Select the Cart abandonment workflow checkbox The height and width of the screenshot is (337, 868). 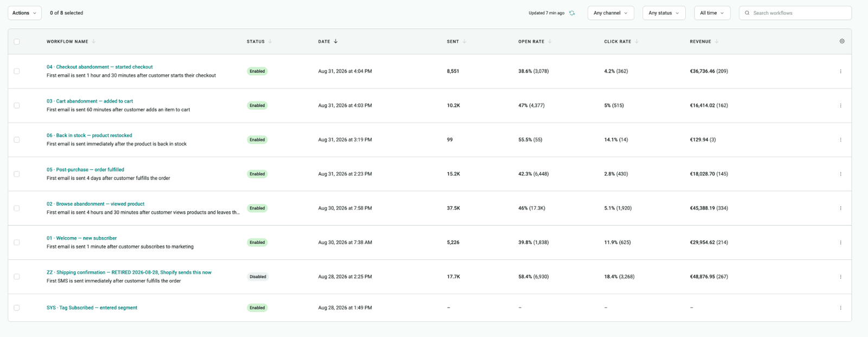click(17, 105)
